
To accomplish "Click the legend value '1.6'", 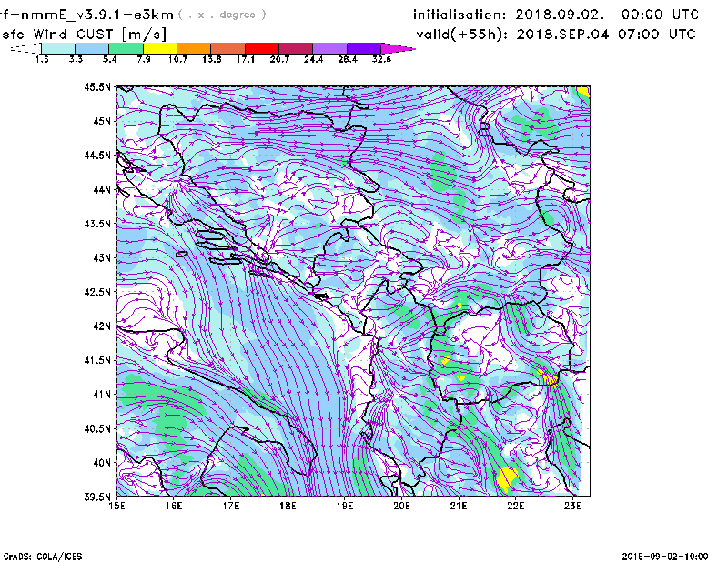I will pos(42,59).
